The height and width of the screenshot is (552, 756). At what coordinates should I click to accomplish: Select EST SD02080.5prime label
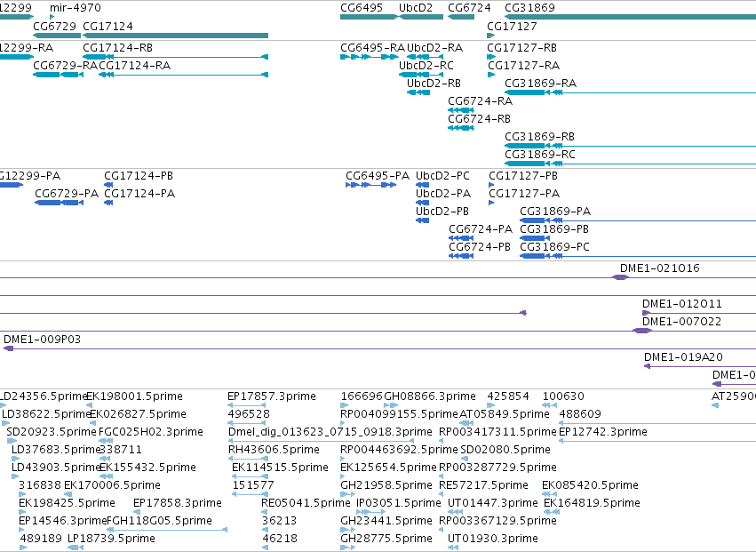(505, 450)
